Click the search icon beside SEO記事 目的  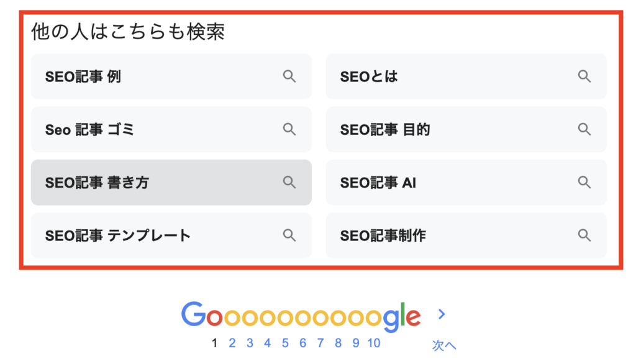(x=584, y=129)
